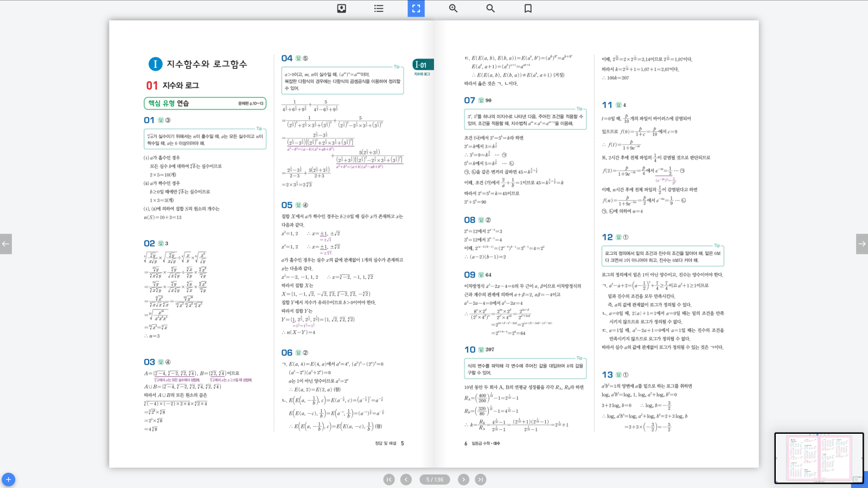Viewport: 868px width, 488px height.
Task: Go back one page in bottom bar
Action: tap(406, 479)
